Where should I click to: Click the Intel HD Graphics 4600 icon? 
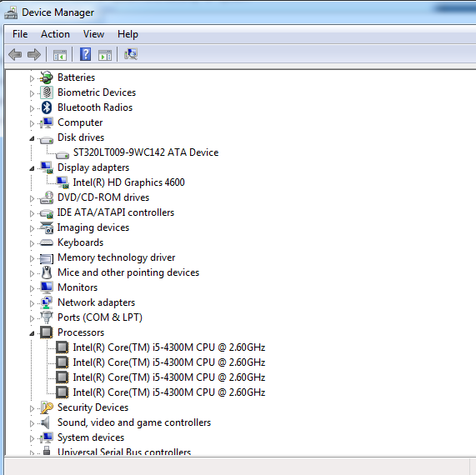coord(63,182)
